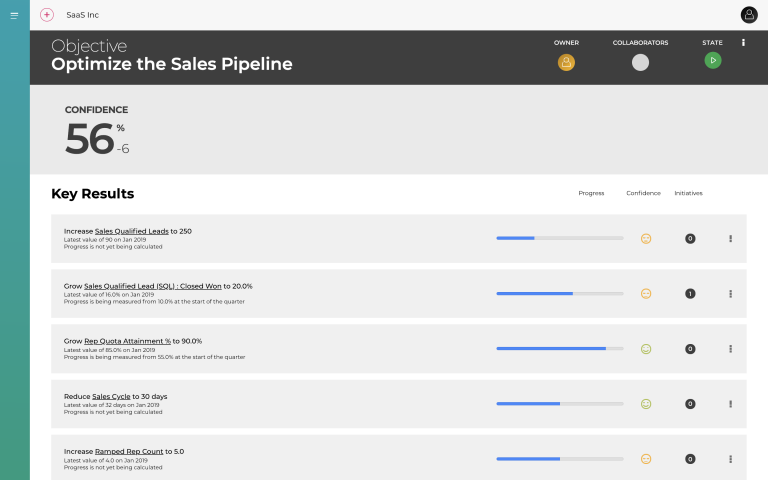Click 'Latest value of 90 on Jan 2019' text
This screenshot has height=480, width=768.
tap(105, 240)
